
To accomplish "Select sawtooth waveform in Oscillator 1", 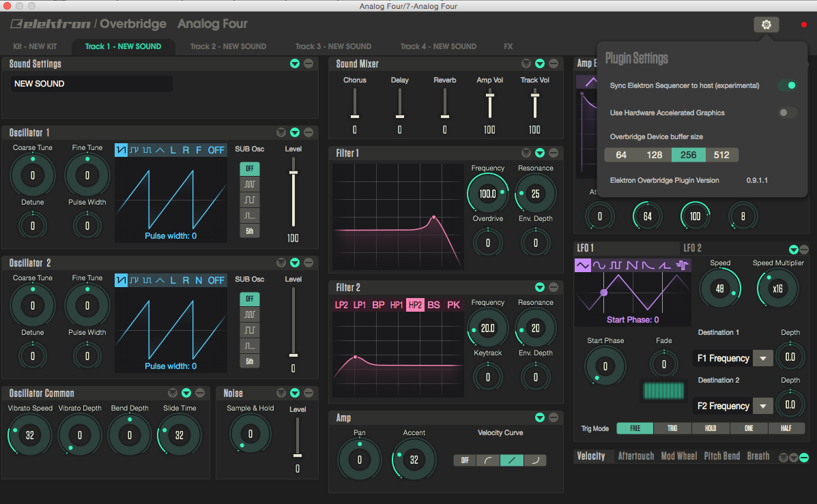I will pos(121,150).
